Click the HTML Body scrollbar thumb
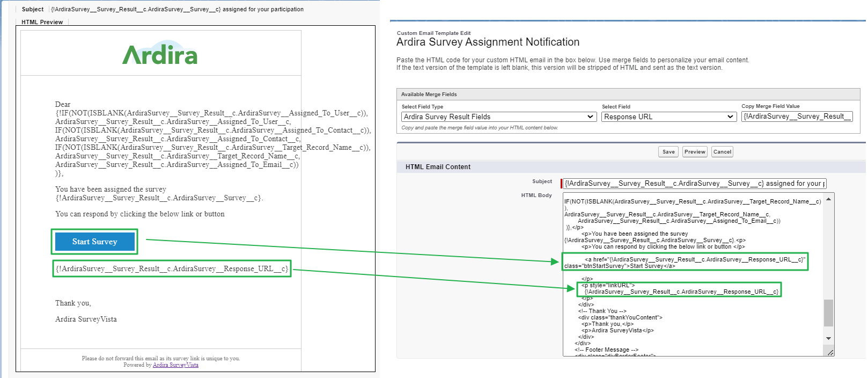 828,312
